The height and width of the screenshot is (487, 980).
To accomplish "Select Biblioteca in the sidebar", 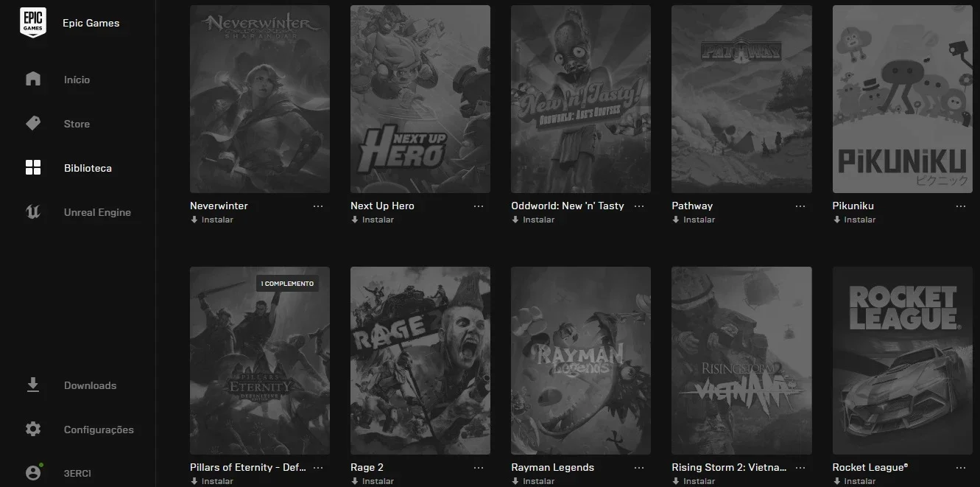I will 88,168.
